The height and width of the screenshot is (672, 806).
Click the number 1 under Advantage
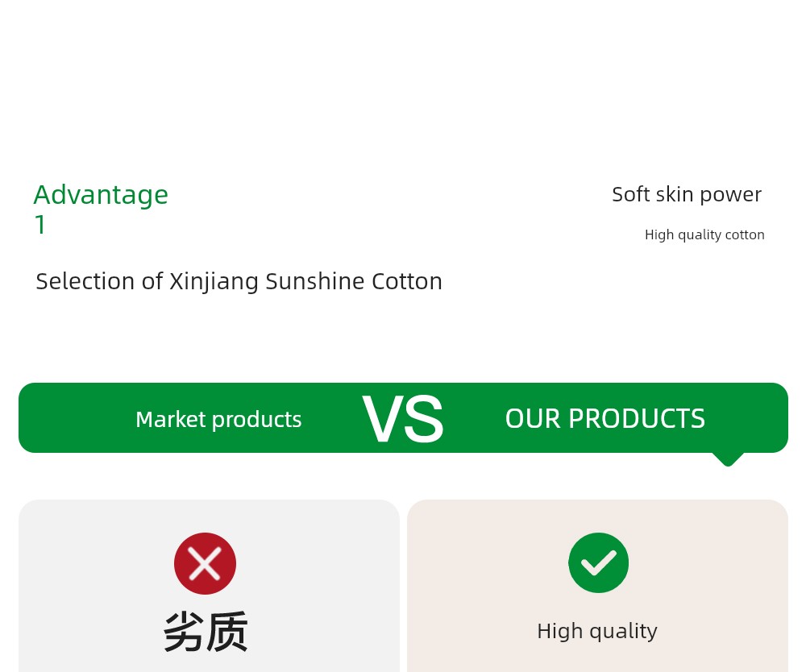coord(40,225)
